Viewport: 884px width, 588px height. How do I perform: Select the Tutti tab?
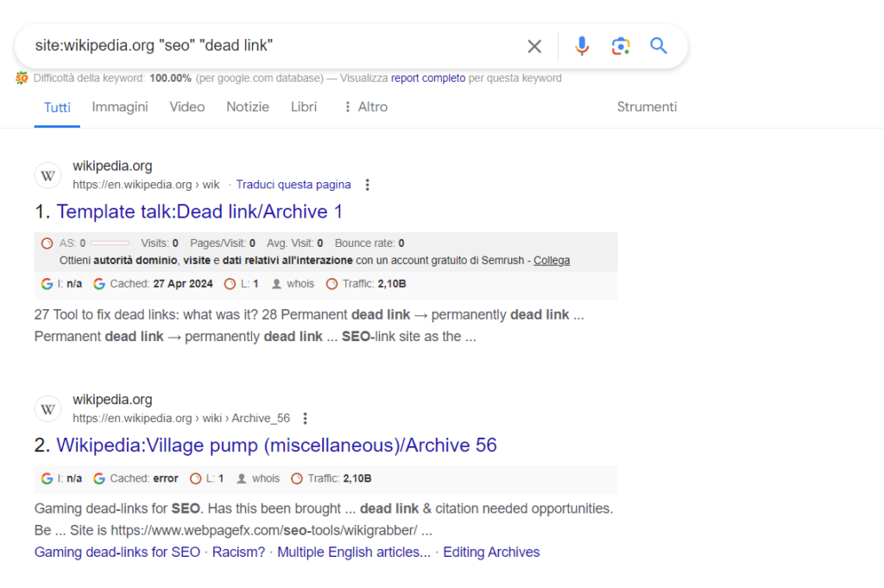click(58, 107)
